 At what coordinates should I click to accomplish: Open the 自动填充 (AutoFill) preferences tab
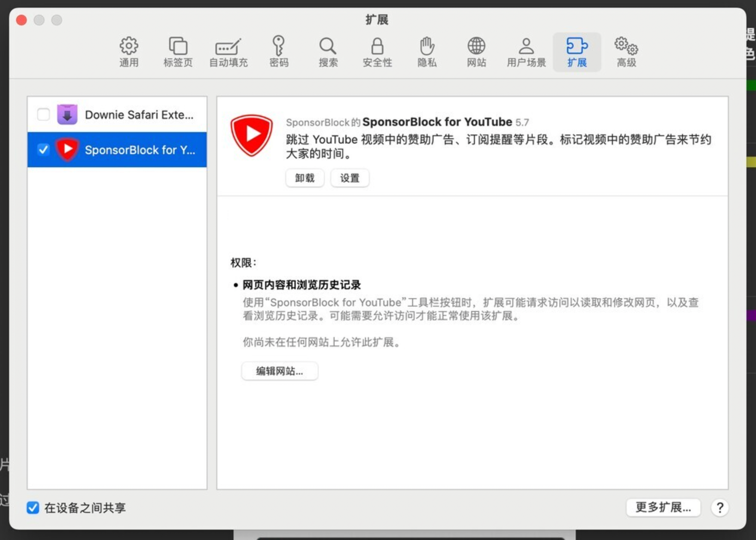click(x=228, y=52)
